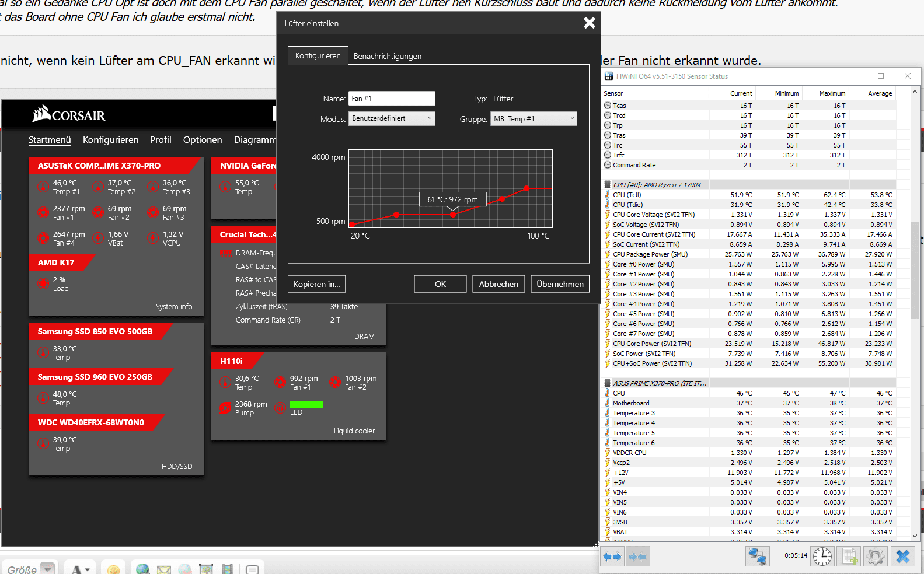Click HWiNFO logging spreadsheet-plus icon
Image resolution: width=924 pixels, height=574 pixels.
pyautogui.click(x=849, y=556)
